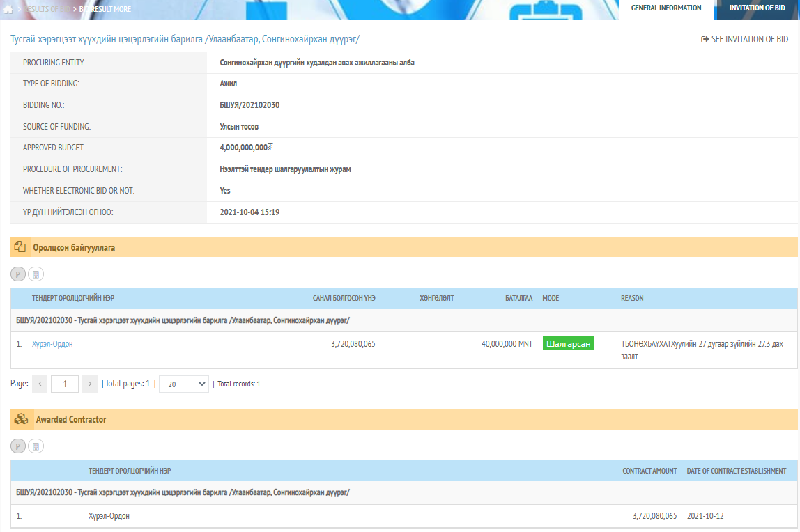The height and width of the screenshot is (532, 800).
Task: Click the САНАЛ БОЛГОСОН ҮНЭ column header
Action: pos(344,298)
